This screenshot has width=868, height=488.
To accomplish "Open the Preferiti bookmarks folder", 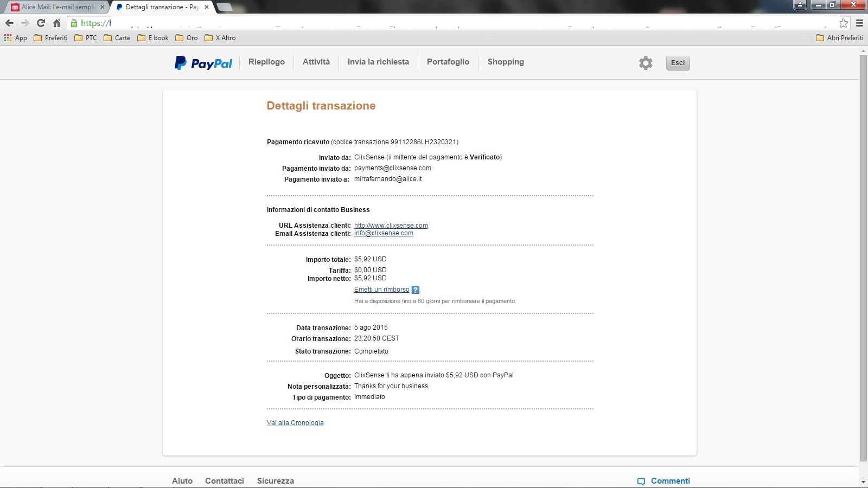I will point(50,38).
